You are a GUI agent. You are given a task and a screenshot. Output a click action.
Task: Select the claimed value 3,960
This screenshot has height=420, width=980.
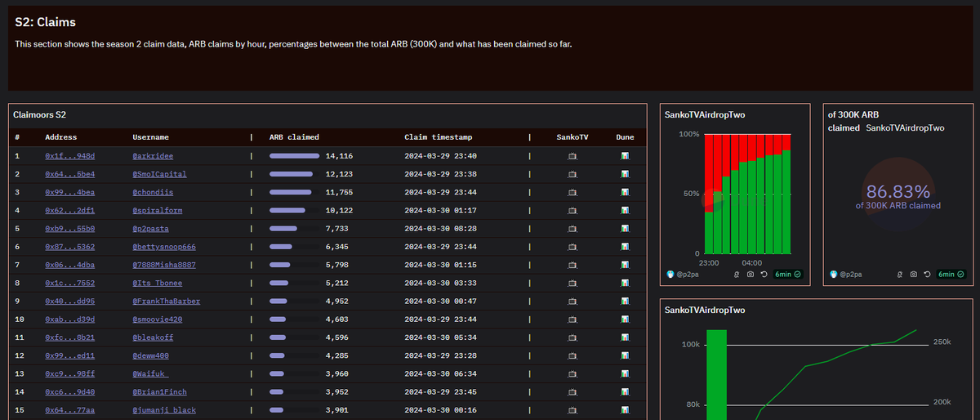click(337, 373)
